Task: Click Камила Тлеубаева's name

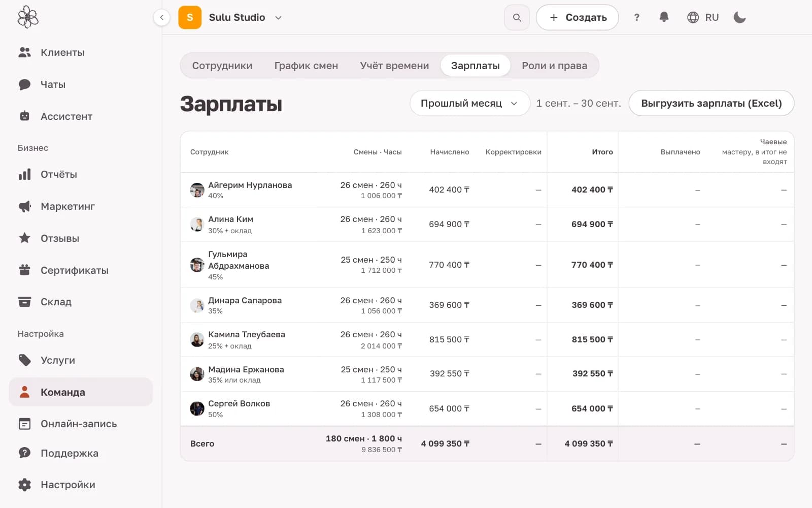Action: coord(247,334)
